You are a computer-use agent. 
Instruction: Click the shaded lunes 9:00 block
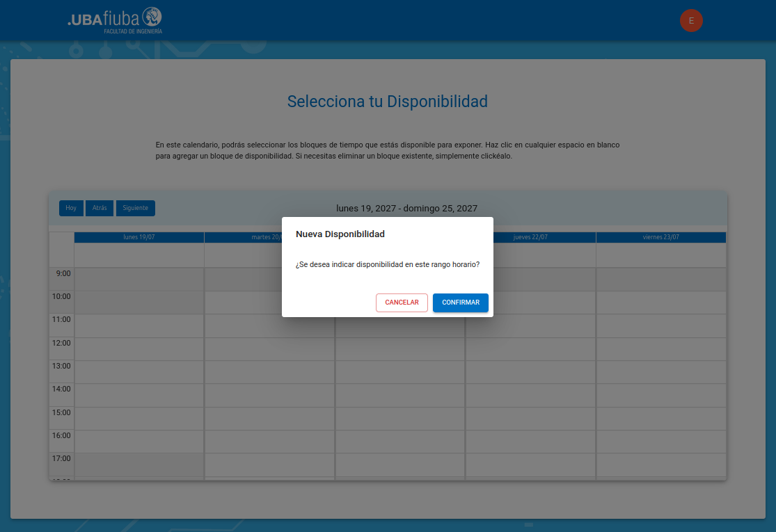coord(138,280)
